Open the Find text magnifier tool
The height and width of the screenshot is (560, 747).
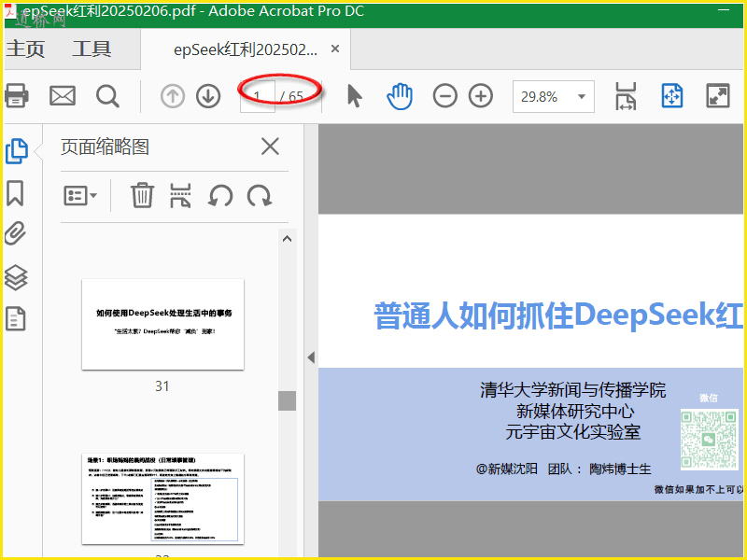point(107,96)
